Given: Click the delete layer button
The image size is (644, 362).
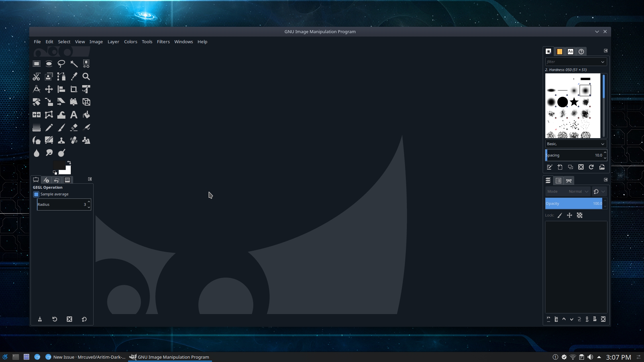Looking at the screenshot, I should [603, 319].
